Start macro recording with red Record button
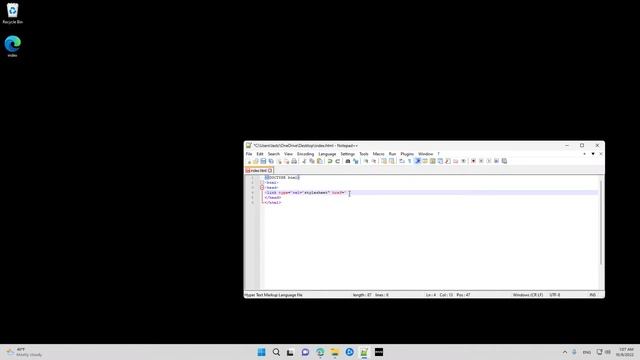This screenshot has height=360, width=640. click(473, 161)
